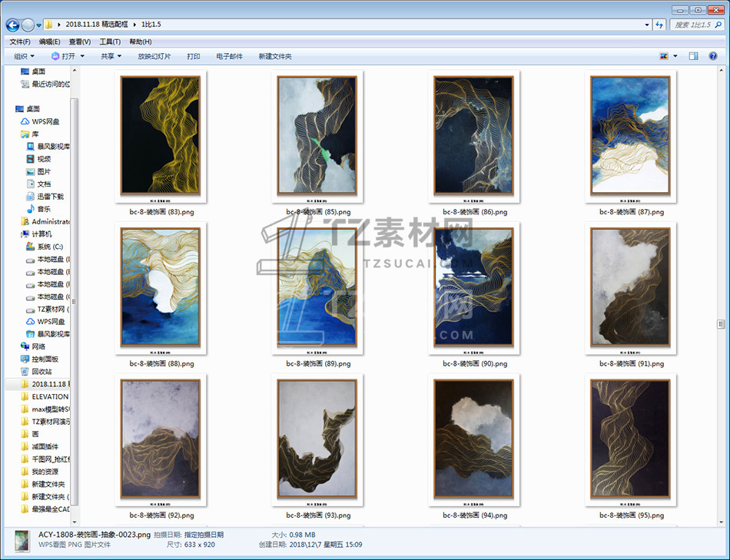Open the view options dropdown arrow

point(675,56)
